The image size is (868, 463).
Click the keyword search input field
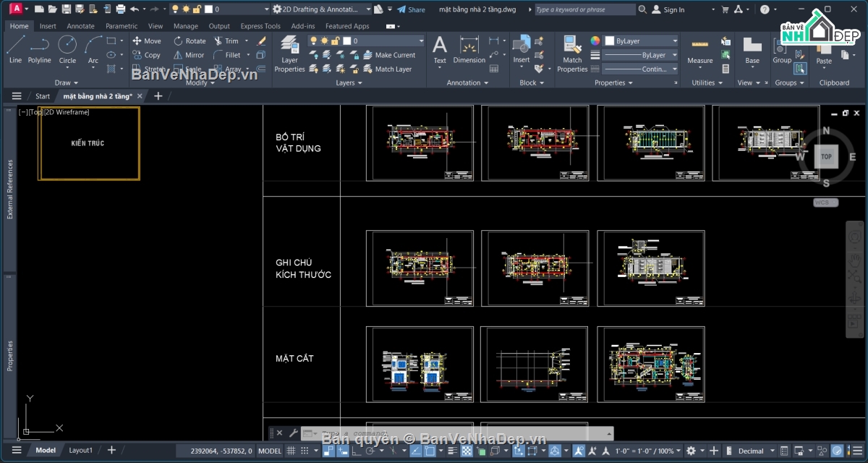pyautogui.click(x=584, y=9)
